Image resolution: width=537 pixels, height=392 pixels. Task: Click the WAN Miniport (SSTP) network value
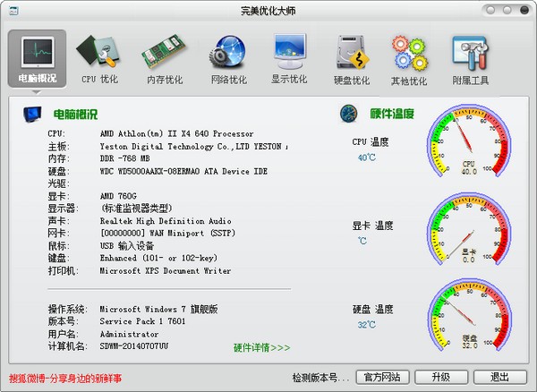tap(167, 234)
